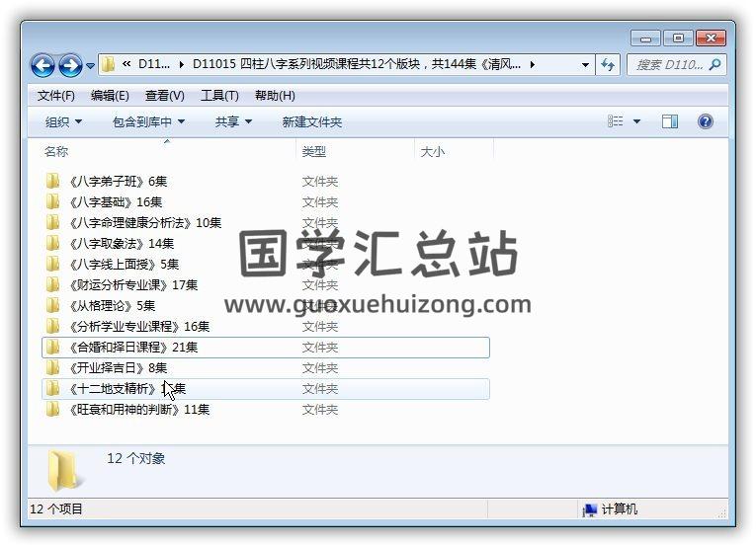Click the 文件夹 type cell of 《八字基础》16集
756x547 pixels.
tap(319, 202)
